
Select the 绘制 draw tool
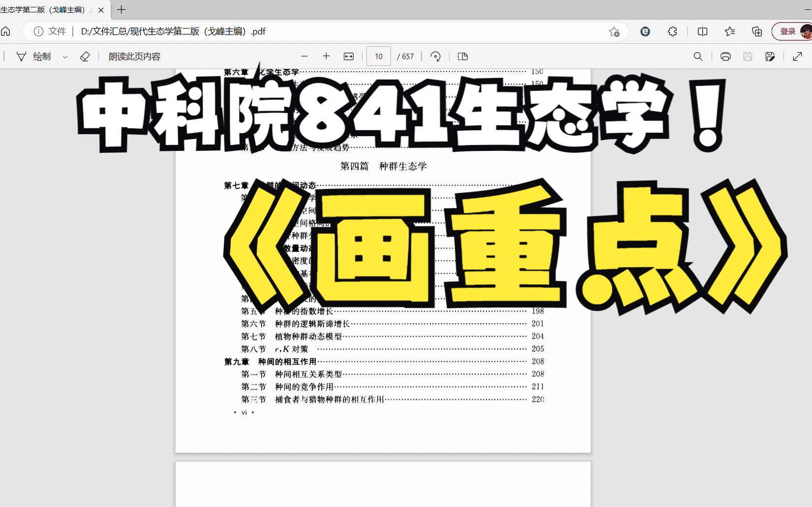point(33,57)
